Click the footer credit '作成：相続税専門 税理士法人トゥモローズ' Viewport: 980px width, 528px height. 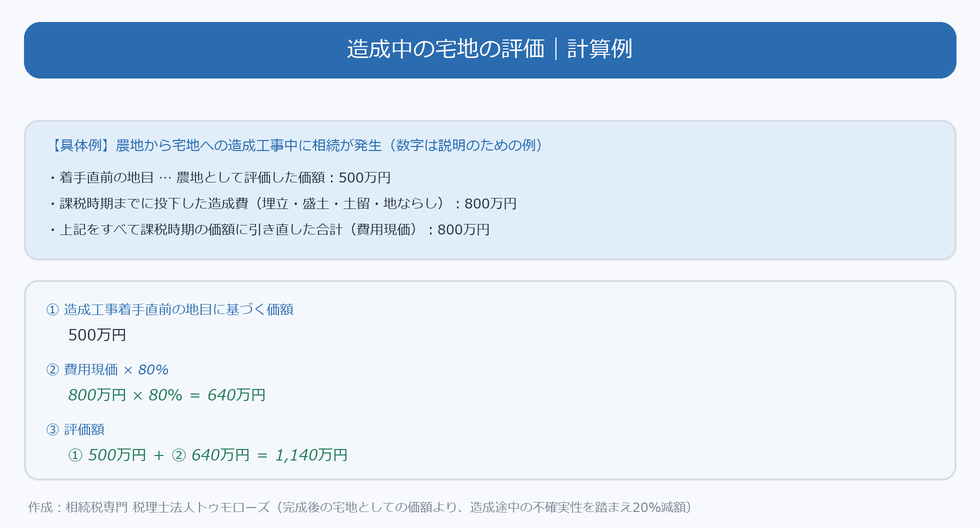point(149,507)
